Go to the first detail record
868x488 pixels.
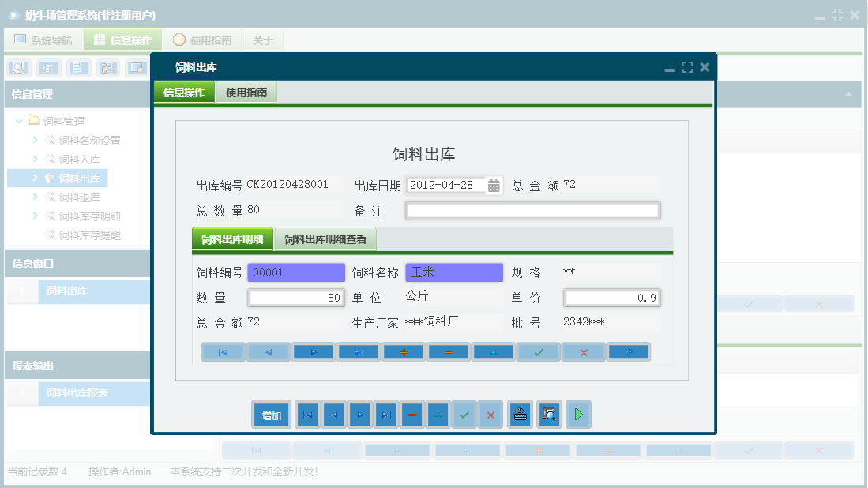click(223, 352)
